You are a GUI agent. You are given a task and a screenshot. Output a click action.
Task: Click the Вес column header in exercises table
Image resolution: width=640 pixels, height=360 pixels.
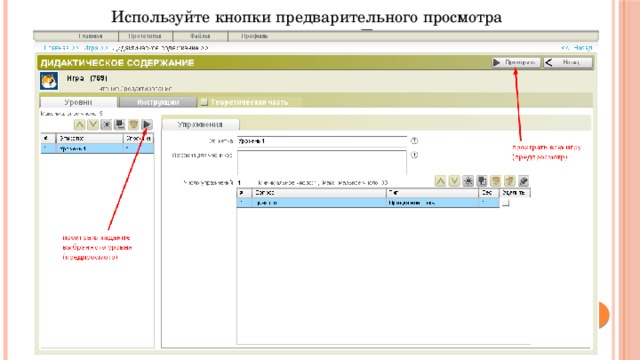coord(489,193)
